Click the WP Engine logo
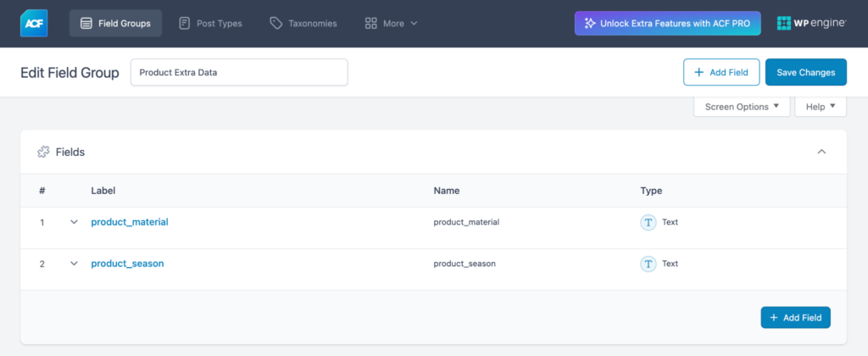 click(810, 24)
